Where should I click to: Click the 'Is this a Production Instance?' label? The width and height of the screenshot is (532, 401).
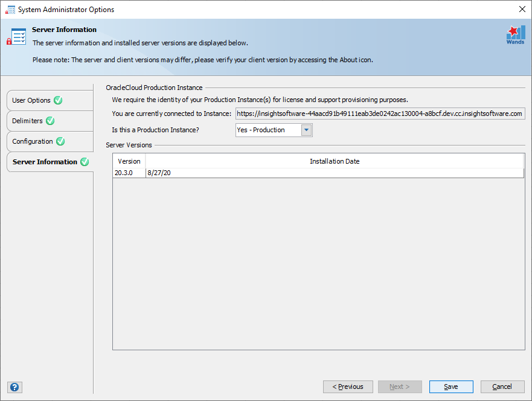click(x=155, y=130)
